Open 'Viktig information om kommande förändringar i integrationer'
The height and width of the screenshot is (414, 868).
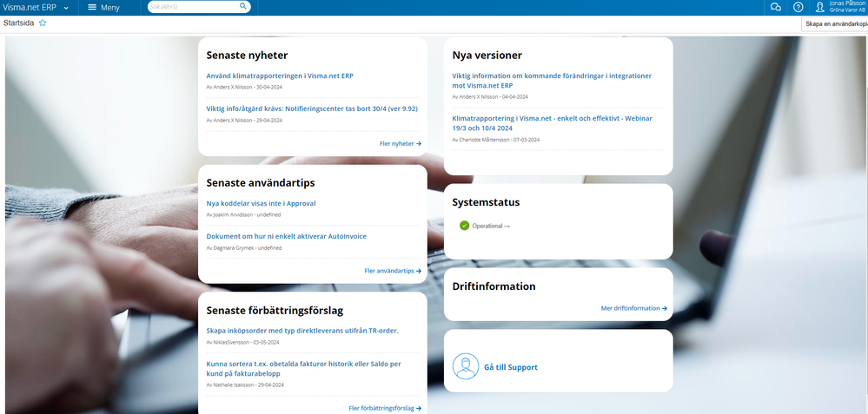552,81
